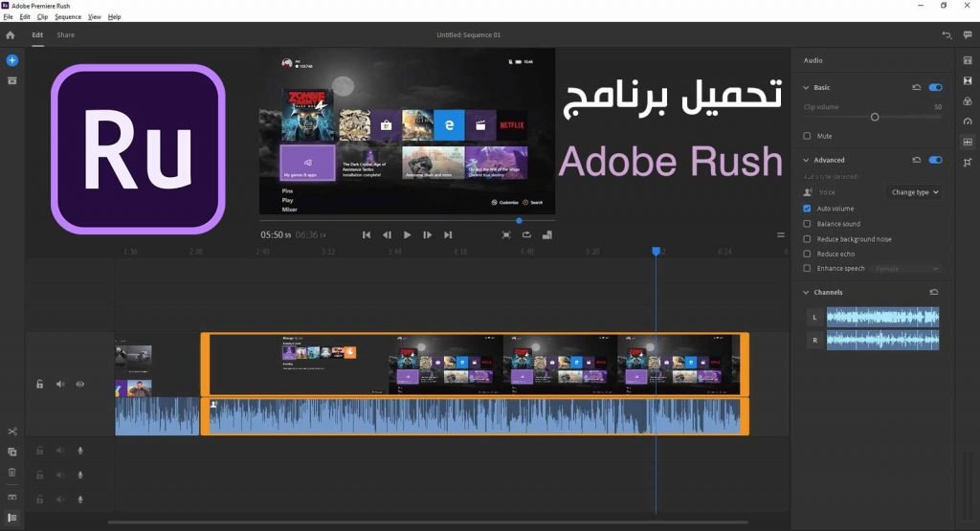Change sequence aspect ratio icon
980x531 pixels.
(x=546, y=235)
